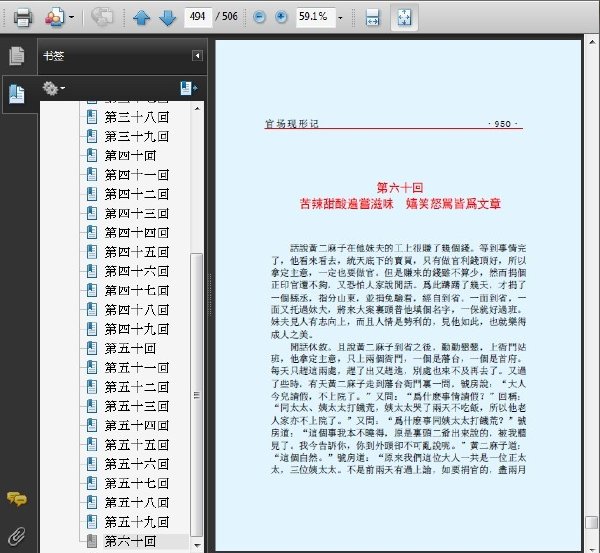Viewport: 600px width, 553px height.
Task: Open bookmark options gear menu
Action: (x=53, y=88)
